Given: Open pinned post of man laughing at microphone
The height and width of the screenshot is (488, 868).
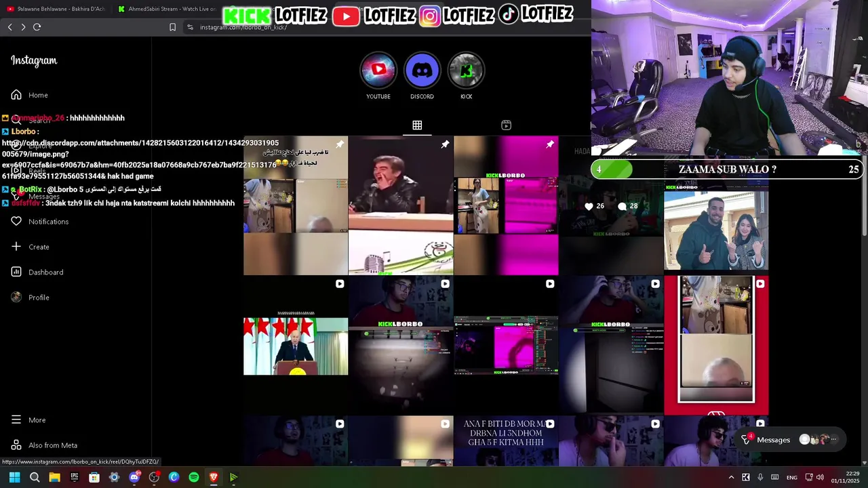Looking at the screenshot, I should (x=401, y=205).
